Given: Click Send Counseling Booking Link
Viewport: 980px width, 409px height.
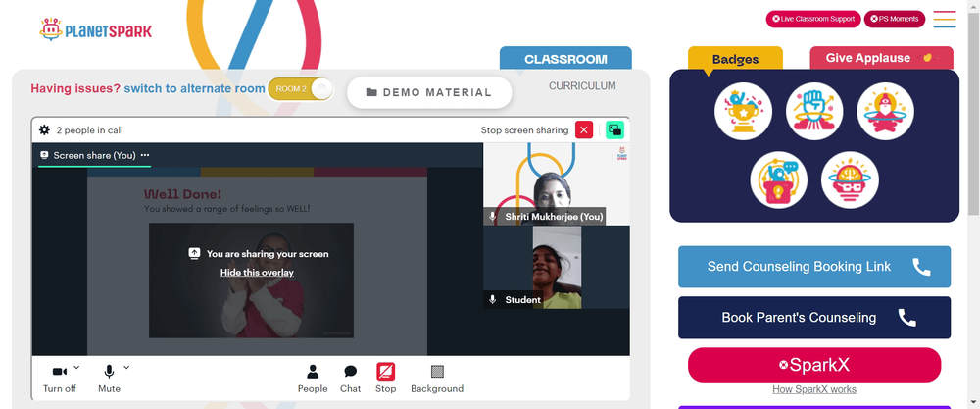Looking at the screenshot, I should 814,267.
